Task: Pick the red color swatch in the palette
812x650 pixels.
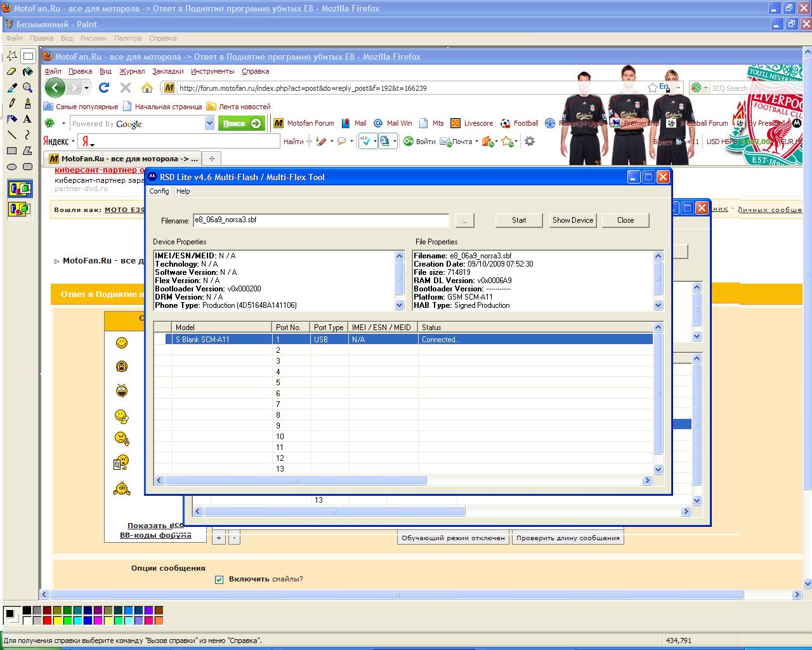Action: click(x=48, y=620)
